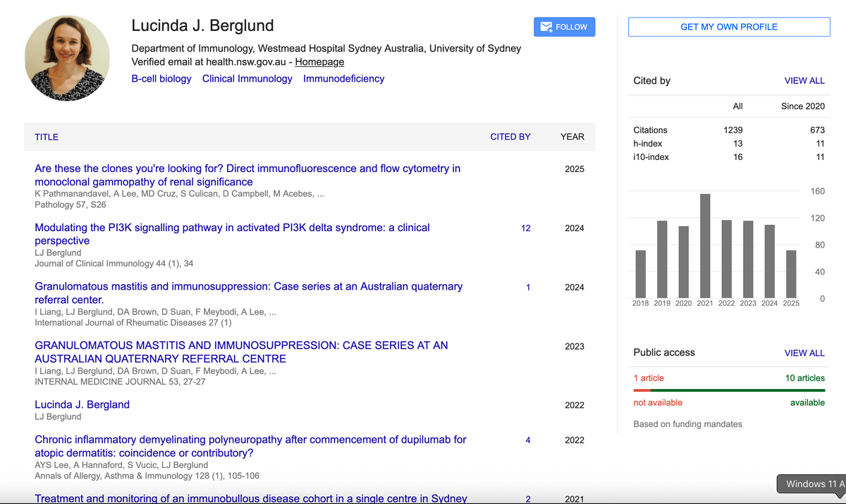The image size is (846, 504).
Task: Select the B-cell biology interest tag
Action: pos(161,79)
